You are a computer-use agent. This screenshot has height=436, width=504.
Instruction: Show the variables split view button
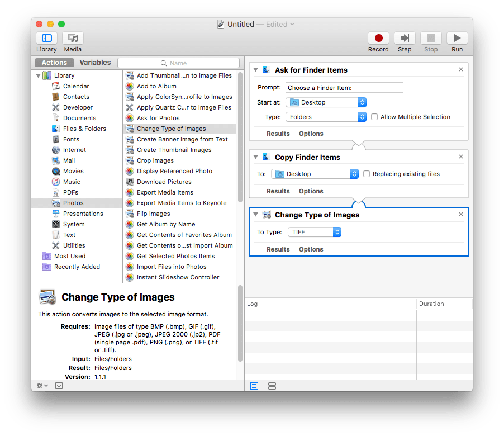click(272, 386)
